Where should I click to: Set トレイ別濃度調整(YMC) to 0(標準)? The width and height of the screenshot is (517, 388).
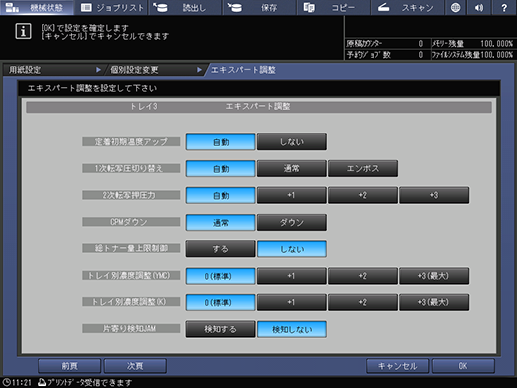point(221,276)
